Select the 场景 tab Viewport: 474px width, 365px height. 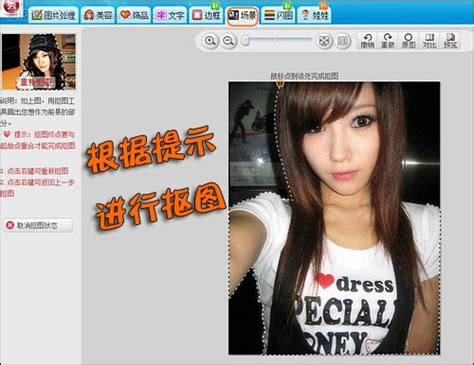pos(242,15)
